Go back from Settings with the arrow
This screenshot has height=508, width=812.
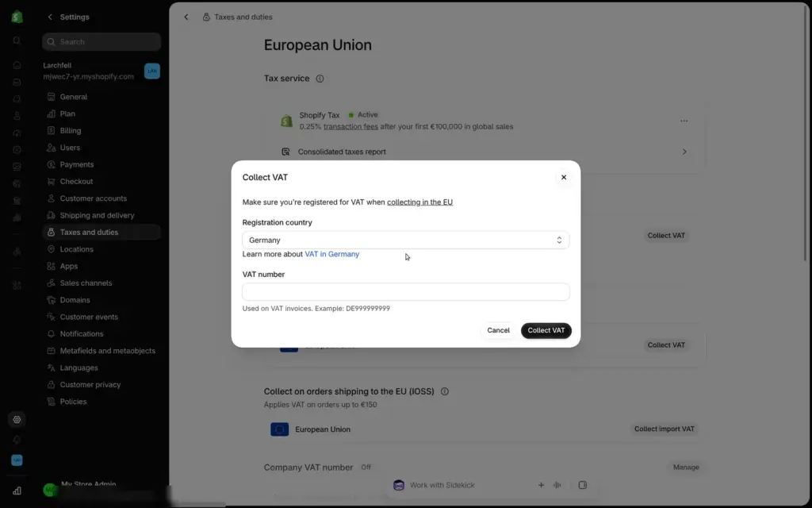[50, 17]
